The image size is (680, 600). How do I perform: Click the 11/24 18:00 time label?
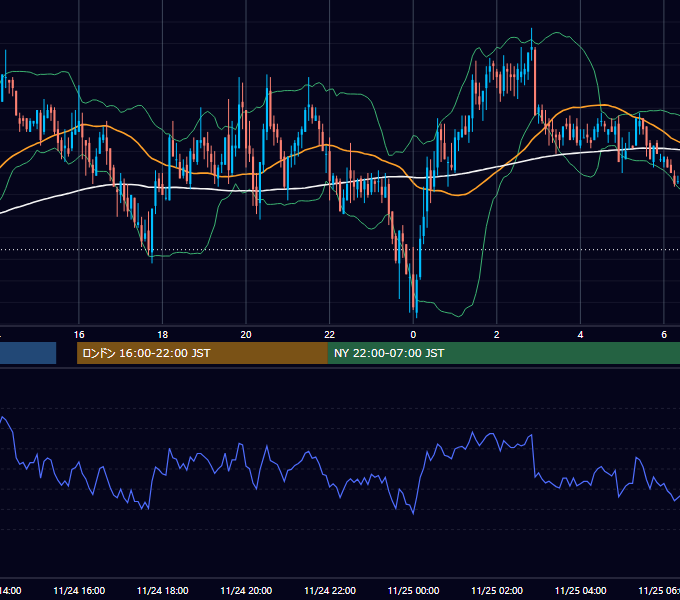click(x=163, y=590)
